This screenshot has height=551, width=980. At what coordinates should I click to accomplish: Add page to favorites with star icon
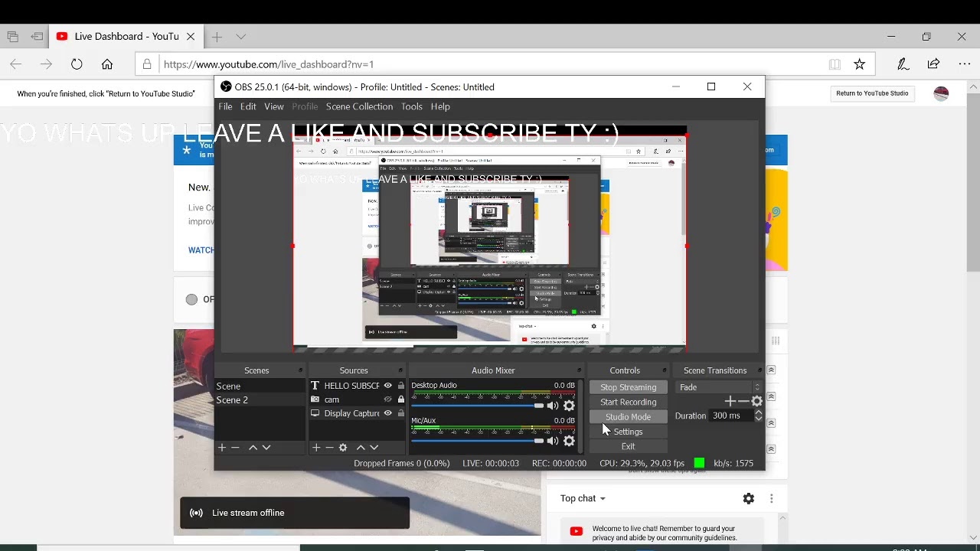860,64
